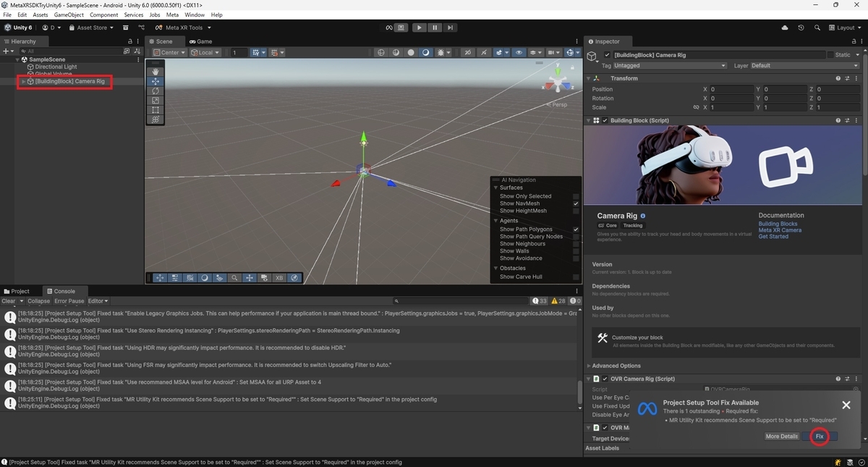Toggle Collapse in the Console
Screen dimensions: 868x467
[39, 301]
